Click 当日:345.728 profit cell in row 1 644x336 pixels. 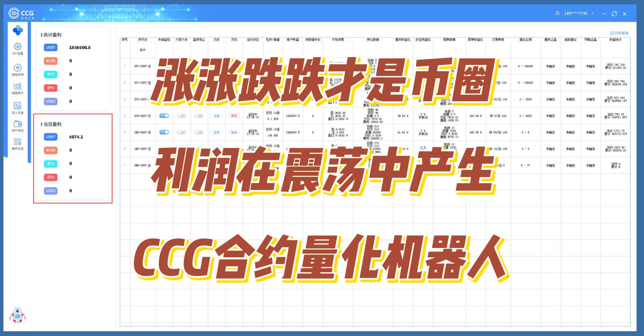point(615,66)
